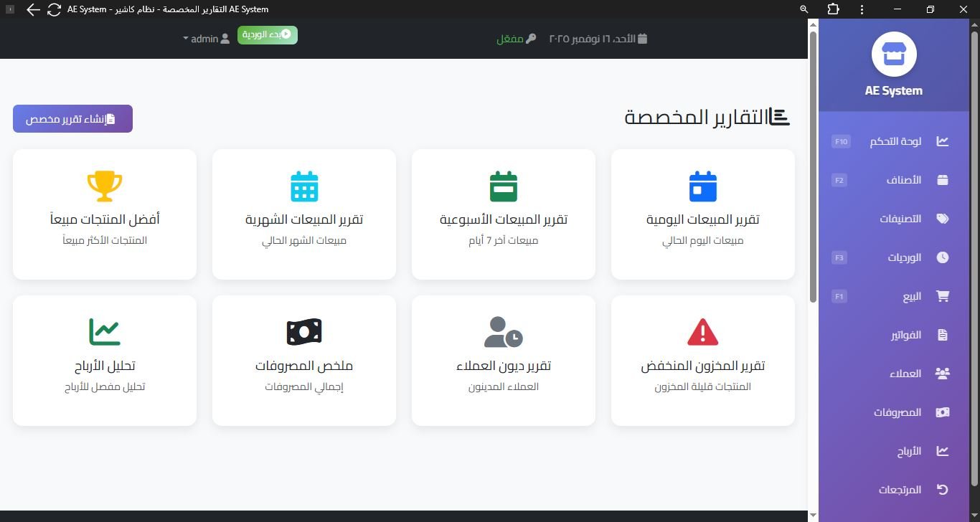Click إنشاء تقرير مخصص purple button
Image resolution: width=980 pixels, height=522 pixels.
(x=72, y=118)
